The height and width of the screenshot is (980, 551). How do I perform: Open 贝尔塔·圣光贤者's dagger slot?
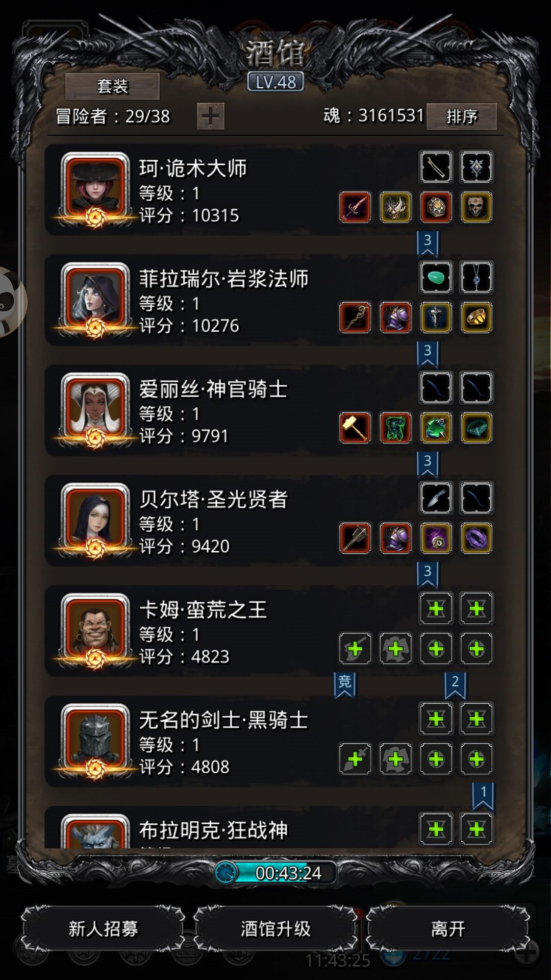coord(436,498)
